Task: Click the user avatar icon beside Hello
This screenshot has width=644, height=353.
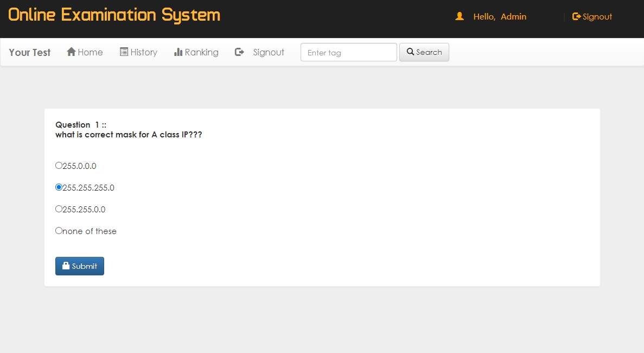Action: tap(460, 17)
